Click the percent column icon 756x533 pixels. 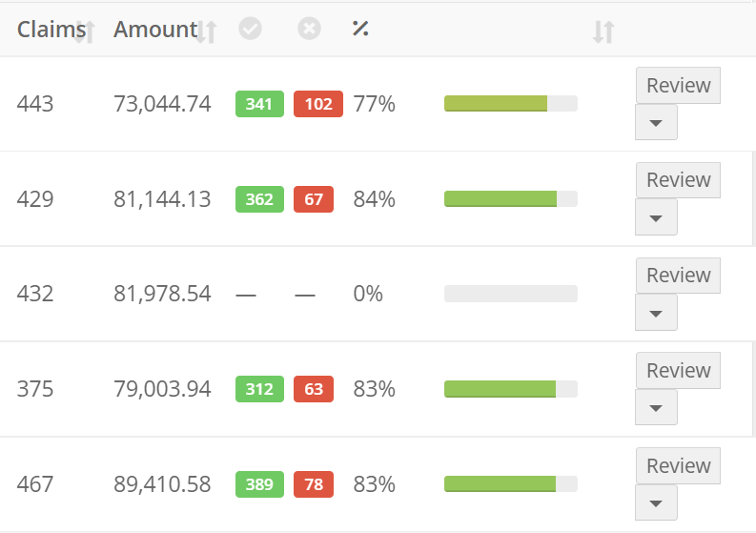pyautogui.click(x=360, y=29)
